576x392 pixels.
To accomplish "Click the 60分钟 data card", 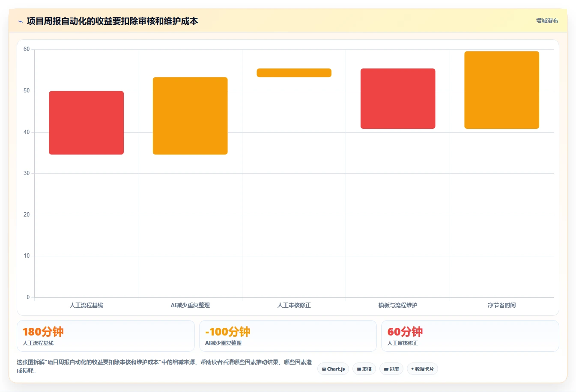I will pyautogui.click(x=470, y=336).
